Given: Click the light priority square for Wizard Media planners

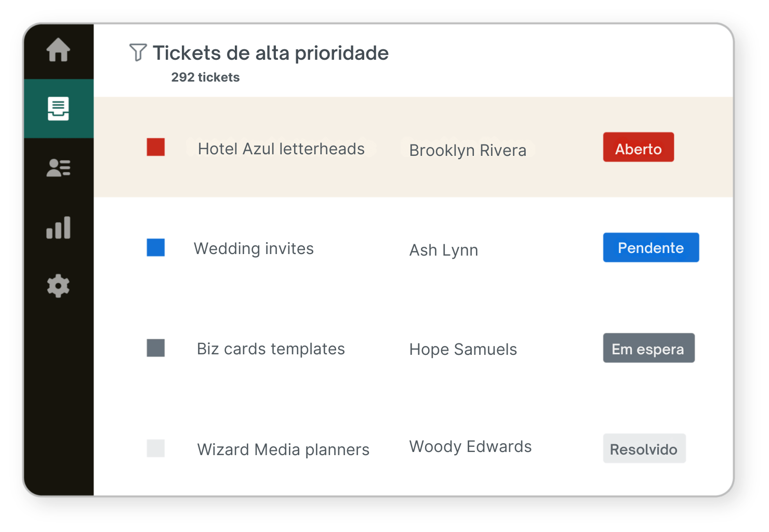Looking at the screenshot, I should pos(156,448).
